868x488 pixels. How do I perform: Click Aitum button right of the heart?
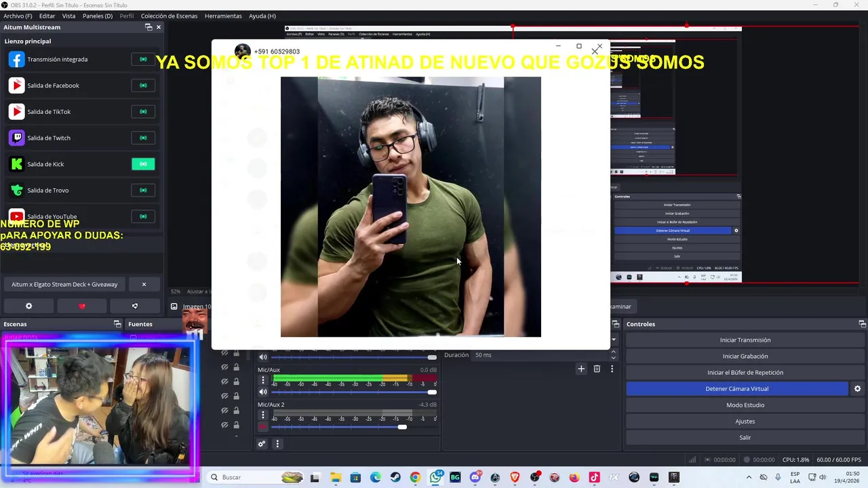(x=135, y=306)
